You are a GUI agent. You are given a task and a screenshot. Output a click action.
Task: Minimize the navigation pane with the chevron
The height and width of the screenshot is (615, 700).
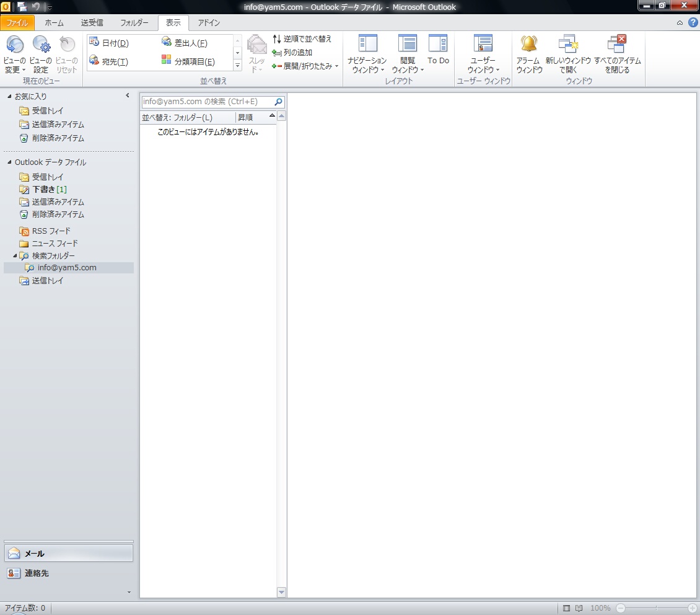(x=128, y=95)
